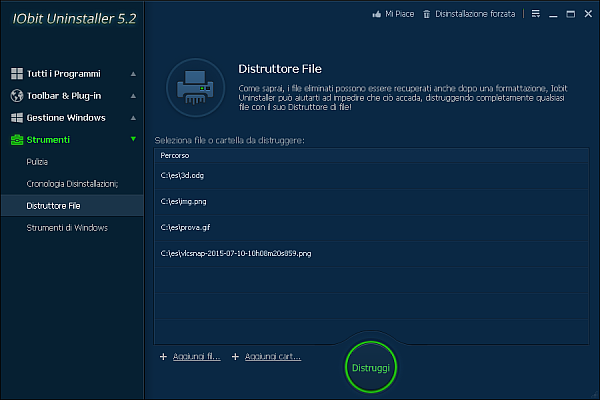This screenshot has width=600, height=400.
Task: Select the row C:\es\img.png
Action: 371,202
